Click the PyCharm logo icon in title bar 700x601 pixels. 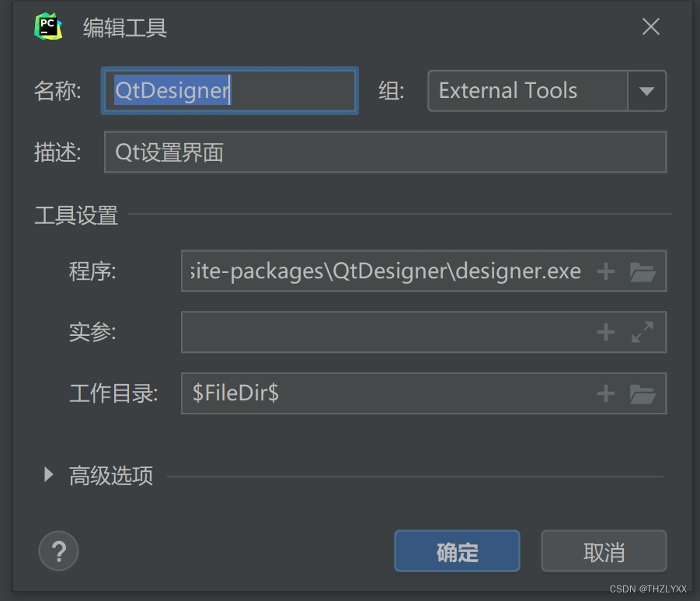coord(48,26)
